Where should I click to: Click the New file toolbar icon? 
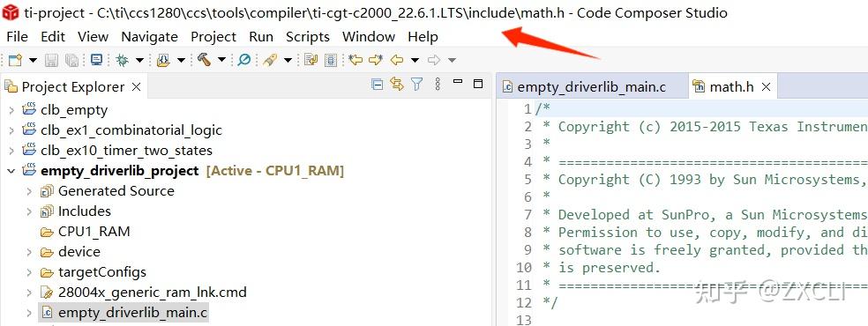tap(16, 60)
